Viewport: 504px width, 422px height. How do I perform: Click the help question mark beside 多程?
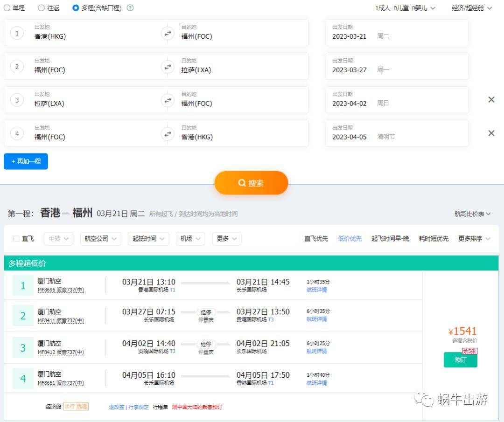point(130,8)
